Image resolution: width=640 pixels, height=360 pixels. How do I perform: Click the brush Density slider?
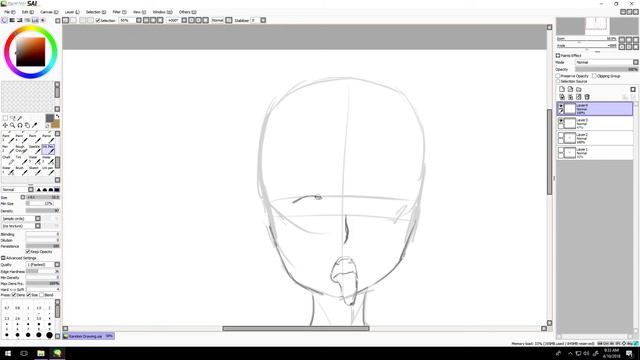(x=42, y=211)
